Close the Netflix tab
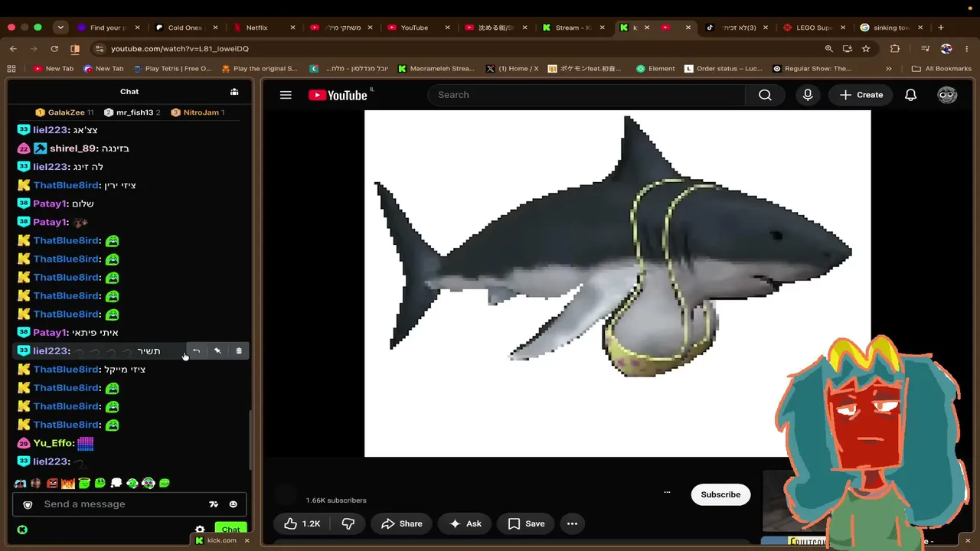980x551 pixels. [292, 28]
